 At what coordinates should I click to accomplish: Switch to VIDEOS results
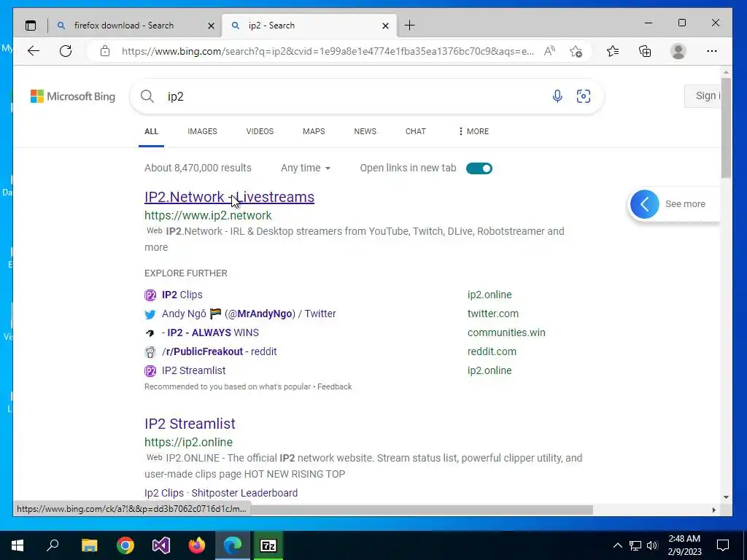coord(260,131)
